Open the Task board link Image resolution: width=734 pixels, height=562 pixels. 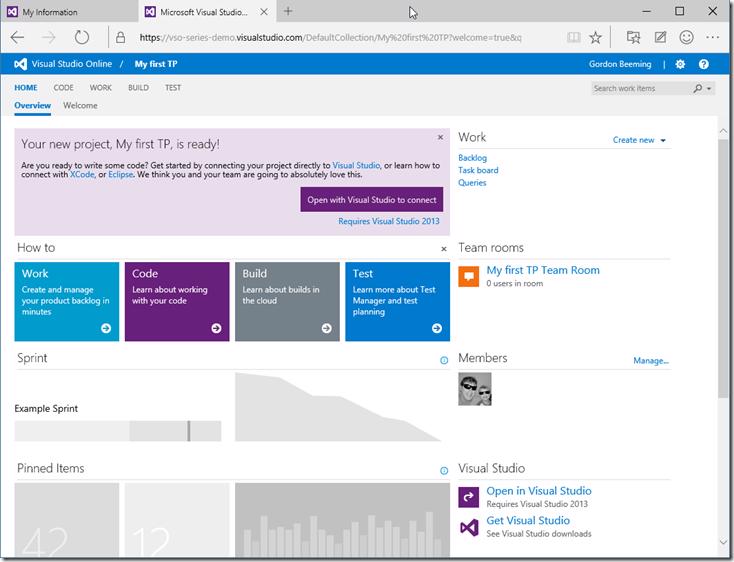point(478,170)
